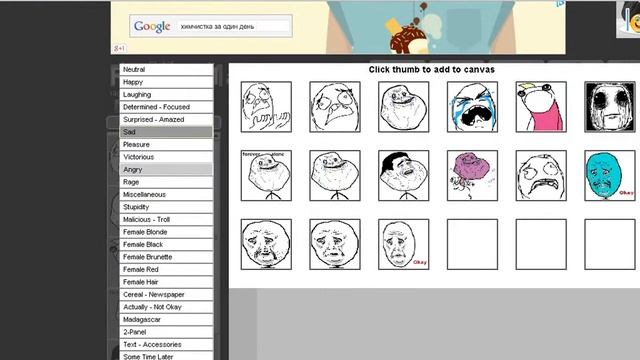This screenshot has width=640, height=360.
Task: Open the Madagascar category
Action: [x=166, y=320]
